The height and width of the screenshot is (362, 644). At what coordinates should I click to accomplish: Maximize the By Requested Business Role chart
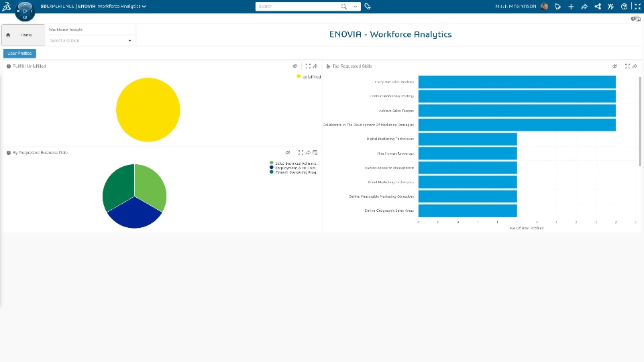[301, 153]
